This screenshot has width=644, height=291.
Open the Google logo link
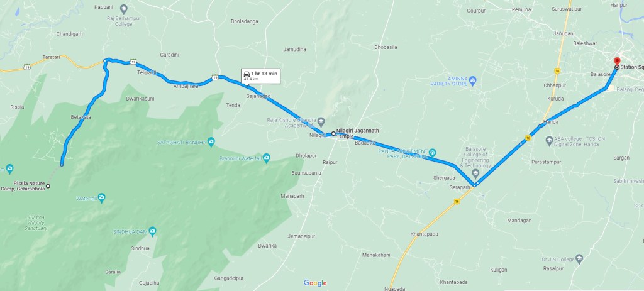coord(315,283)
